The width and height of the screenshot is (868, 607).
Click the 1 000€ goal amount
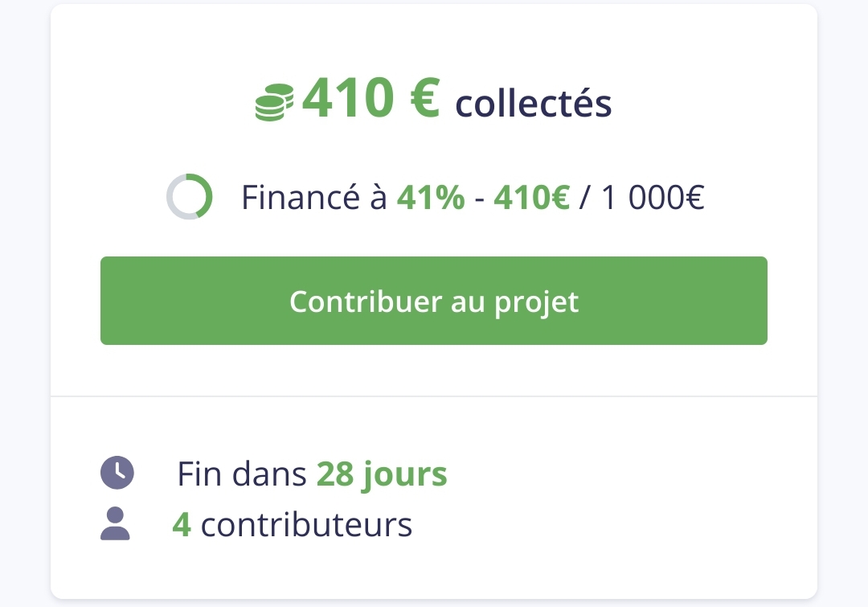pyautogui.click(x=653, y=198)
